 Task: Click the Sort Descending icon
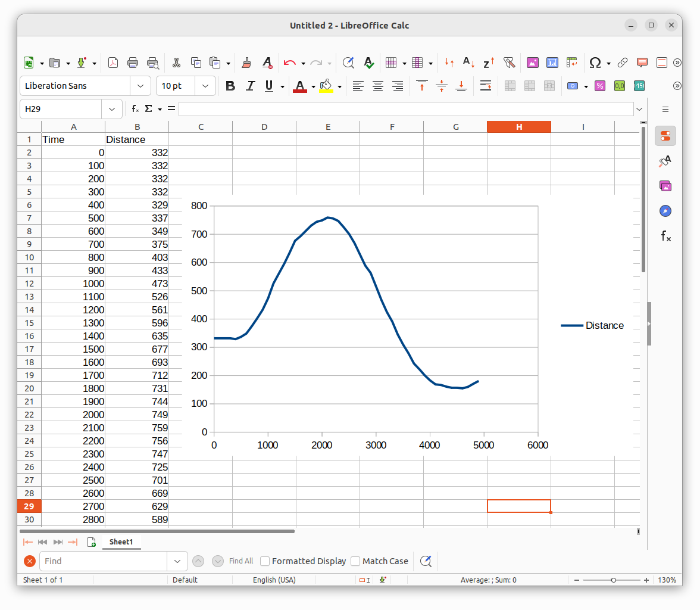pos(489,63)
